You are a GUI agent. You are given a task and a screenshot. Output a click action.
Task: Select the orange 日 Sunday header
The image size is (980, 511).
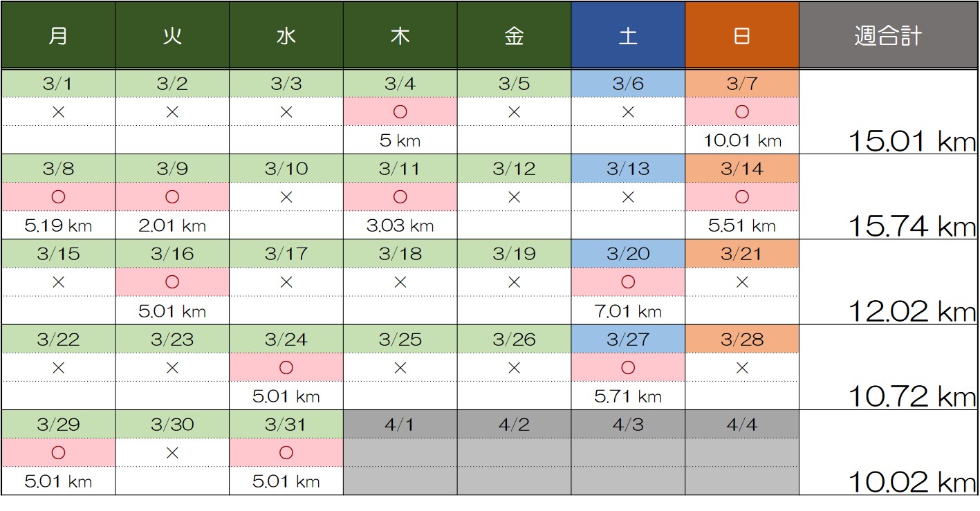click(742, 35)
